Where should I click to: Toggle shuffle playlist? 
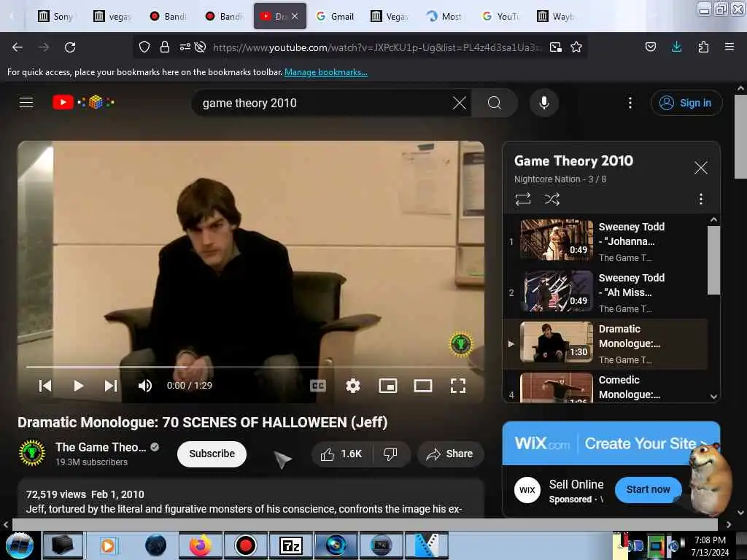[551, 198]
